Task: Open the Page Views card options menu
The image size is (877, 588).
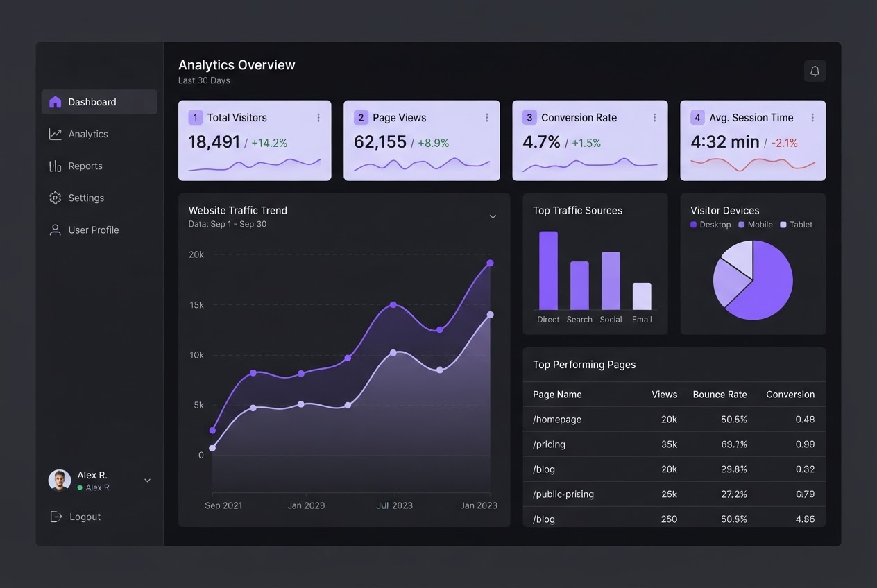Action: pyautogui.click(x=487, y=118)
